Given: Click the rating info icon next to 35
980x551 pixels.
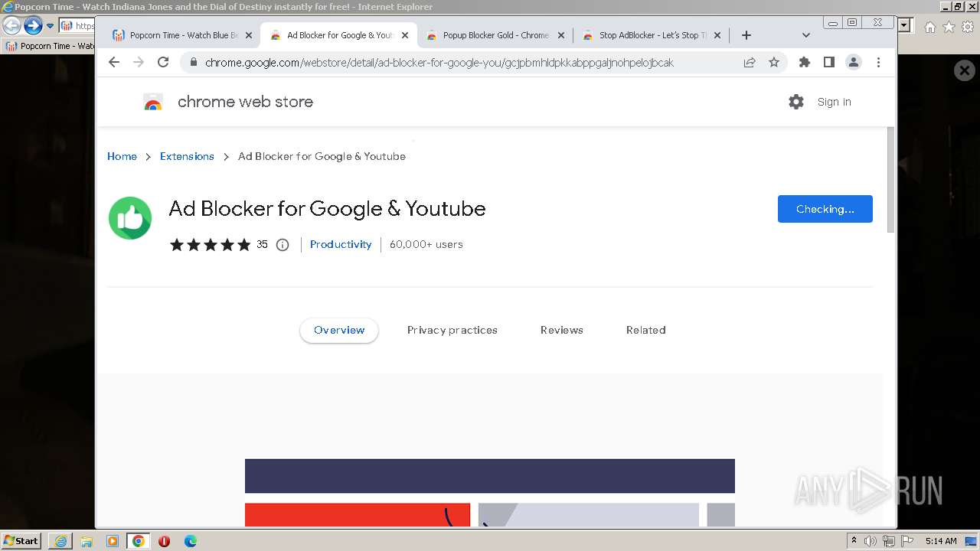Looking at the screenshot, I should click(x=283, y=245).
